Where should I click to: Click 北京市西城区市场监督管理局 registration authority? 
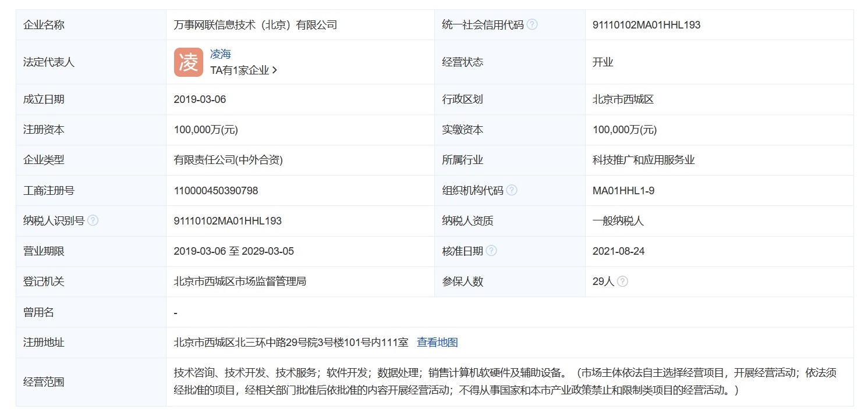coord(240,281)
